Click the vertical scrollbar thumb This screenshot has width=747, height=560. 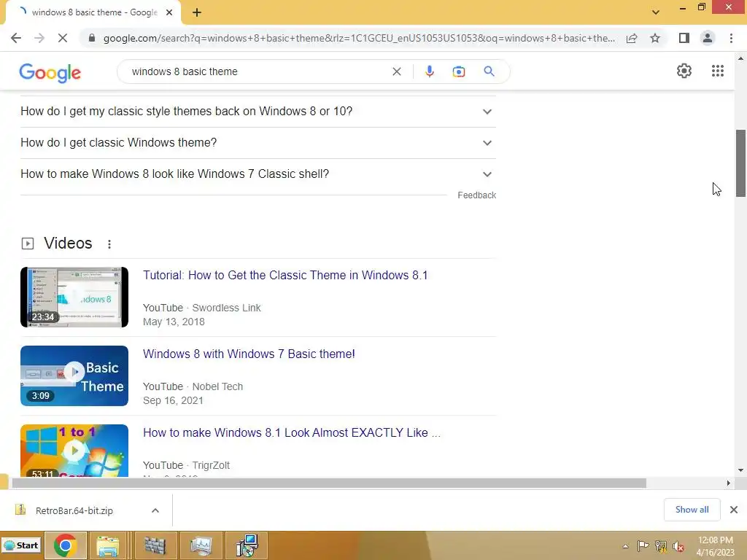coord(740,163)
